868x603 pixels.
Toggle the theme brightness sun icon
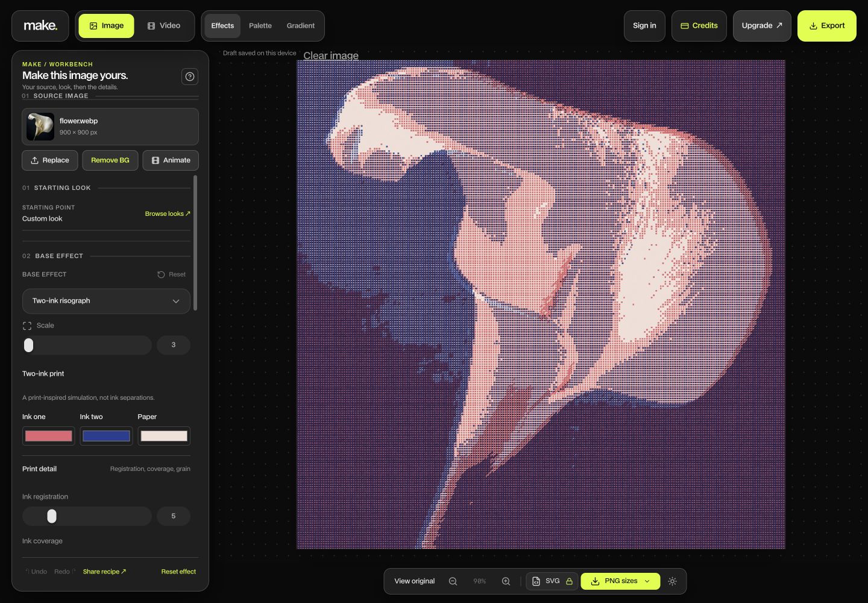tap(672, 581)
